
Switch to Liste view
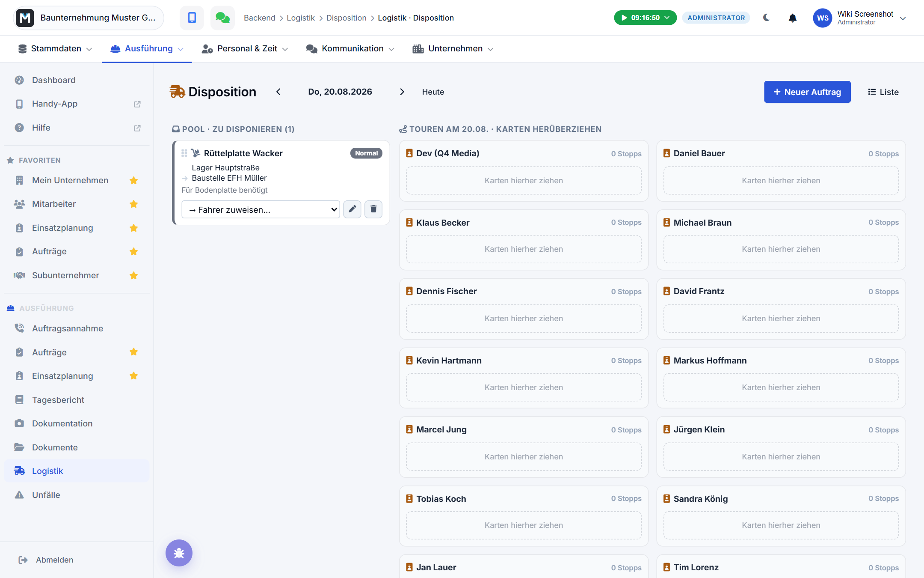[883, 92]
